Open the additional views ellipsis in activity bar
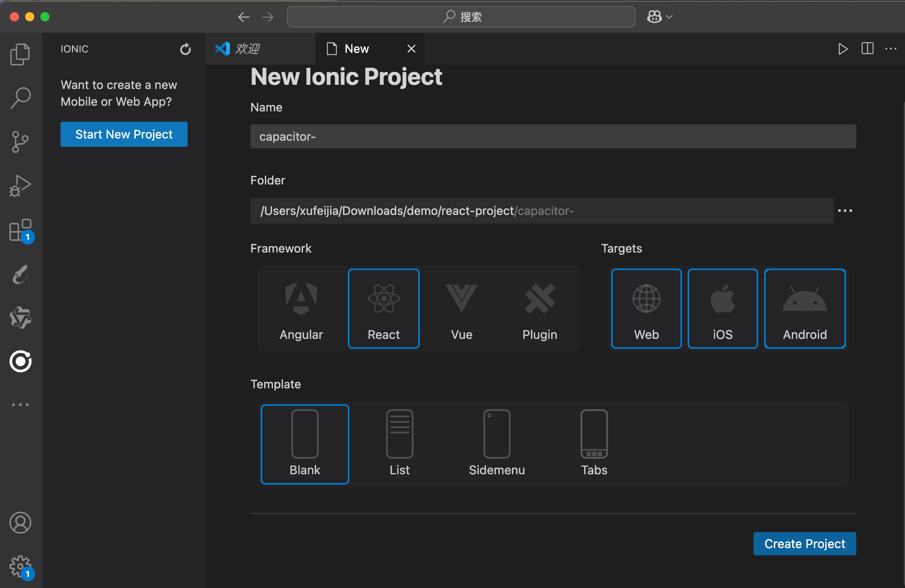 pos(21,405)
